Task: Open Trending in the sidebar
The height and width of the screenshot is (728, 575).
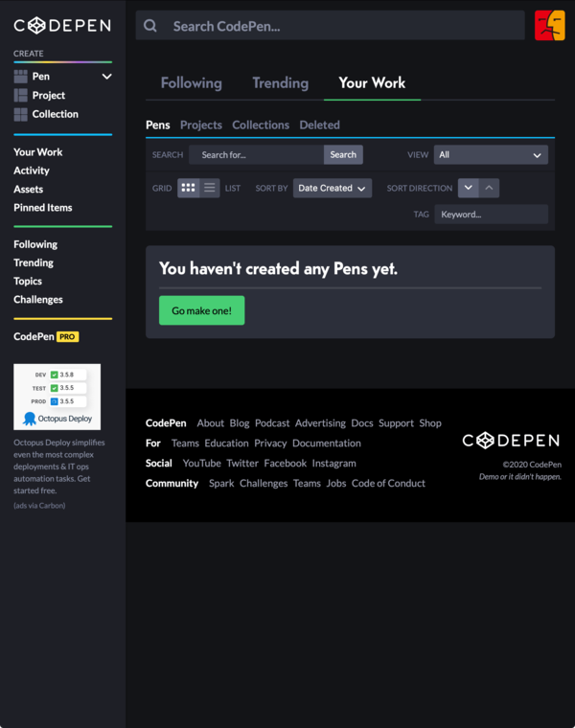Action: 34,262
